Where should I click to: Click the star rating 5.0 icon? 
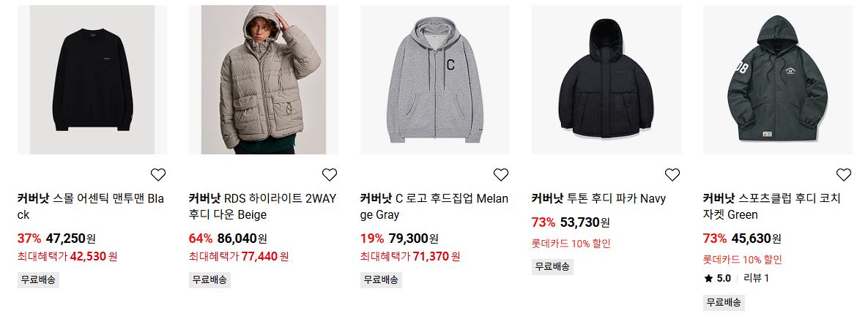708,279
